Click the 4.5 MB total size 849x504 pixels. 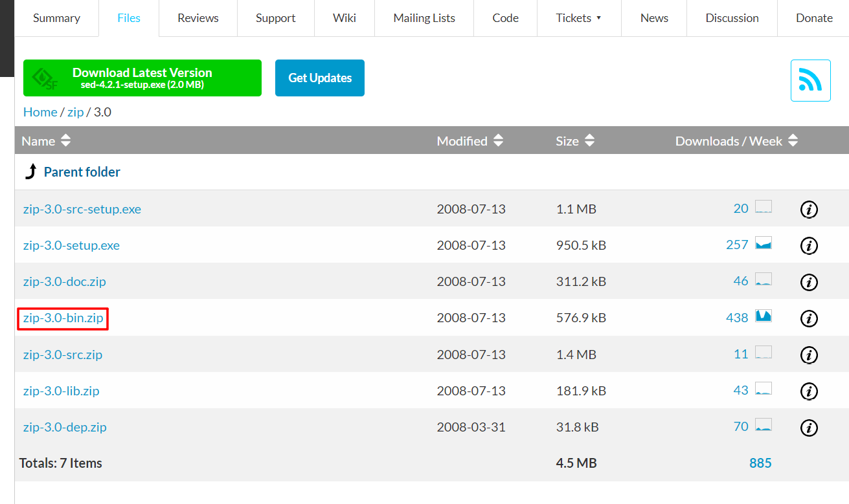(x=576, y=463)
